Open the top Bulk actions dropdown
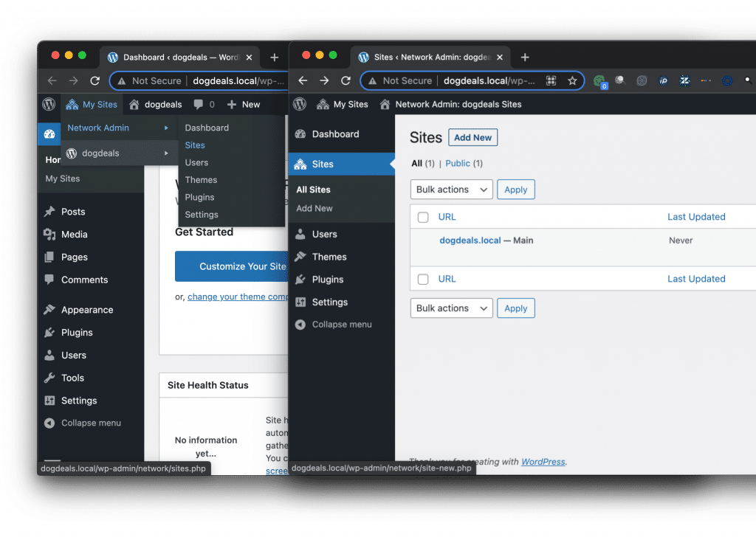756x540 pixels. pyautogui.click(x=451, y=190)
